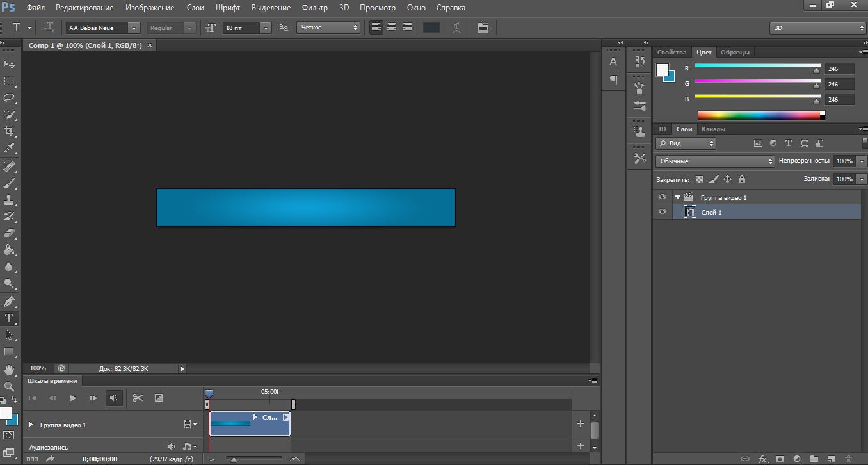
Task: Select the Pen tool
Action: tap(10, 301)
